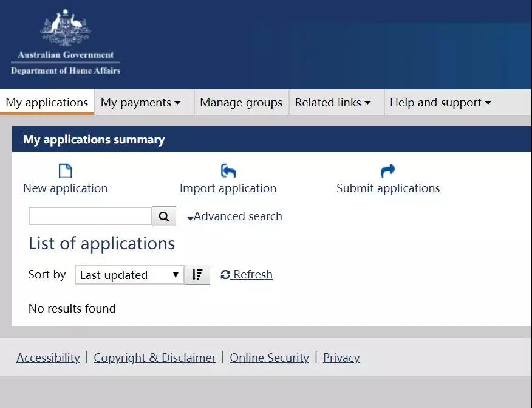
Task: Open the Copyright & Disclaimer link
Action: click(x=155, y=358)
